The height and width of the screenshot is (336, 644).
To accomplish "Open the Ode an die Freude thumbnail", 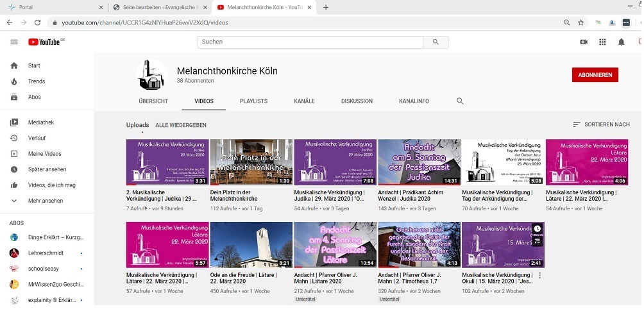I will (251, 245).
